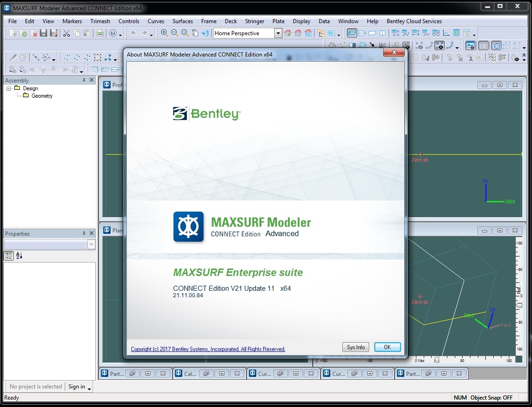Viewport: 532px width, 407px height.
Task: Click the Copy icon in toolbar
Action: pyautogui.click(x=77, y=33)
